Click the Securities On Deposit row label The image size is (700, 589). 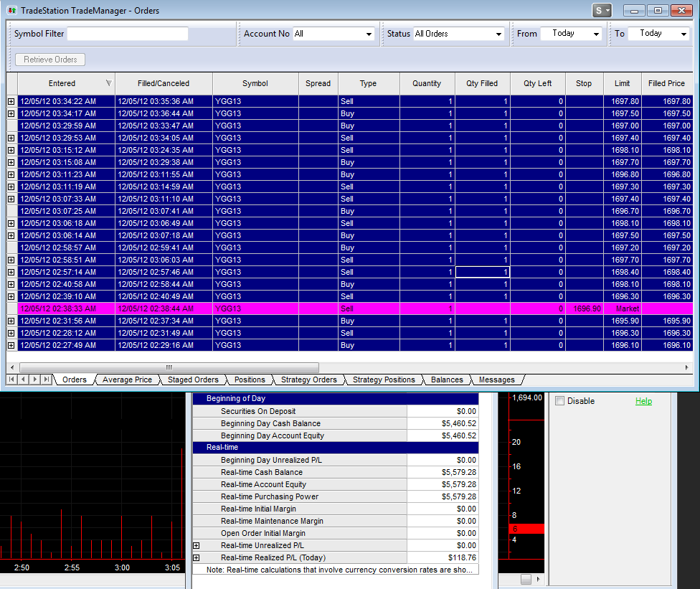[258, 411]
